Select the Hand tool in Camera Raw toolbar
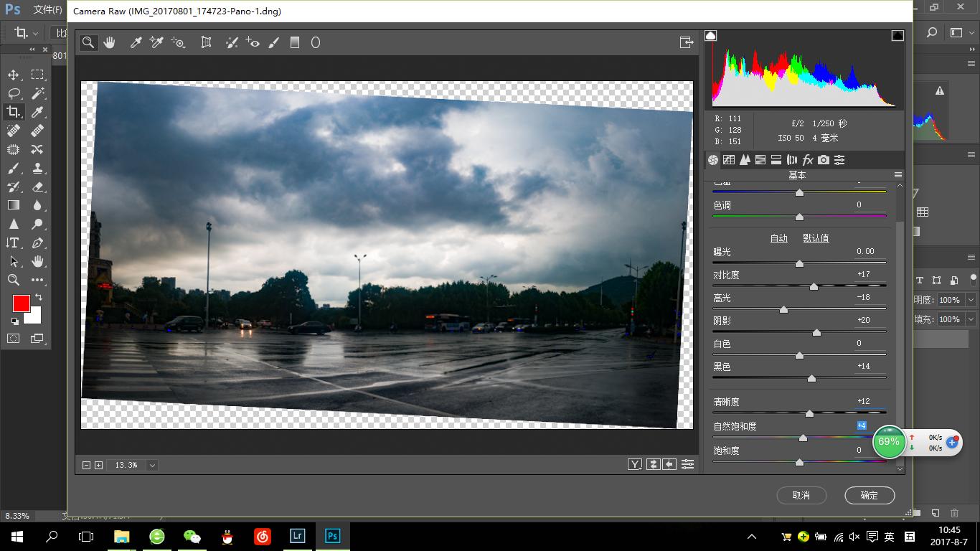This screenshot has height=551, width=980. 109,43
